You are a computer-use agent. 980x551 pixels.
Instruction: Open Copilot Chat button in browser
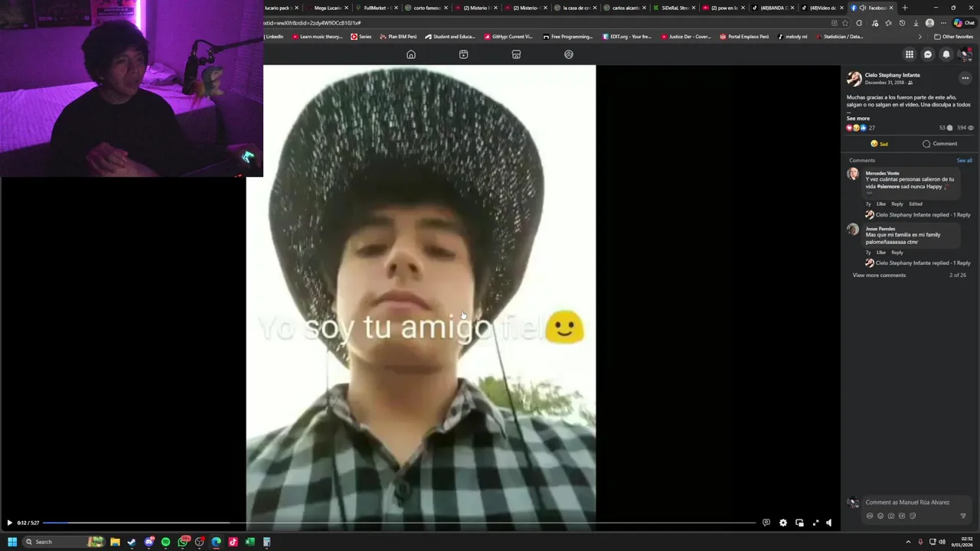click(964, 23)
